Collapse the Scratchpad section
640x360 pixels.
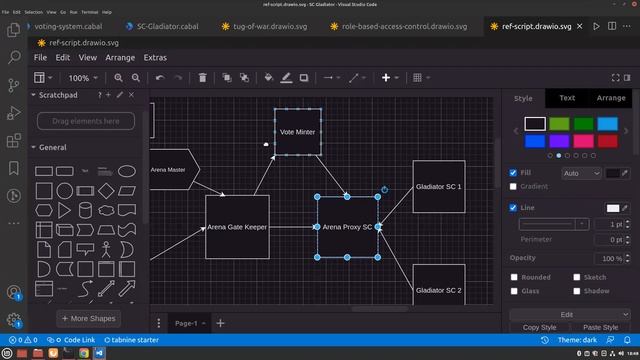pyautogui.click(x=33, y=95)
